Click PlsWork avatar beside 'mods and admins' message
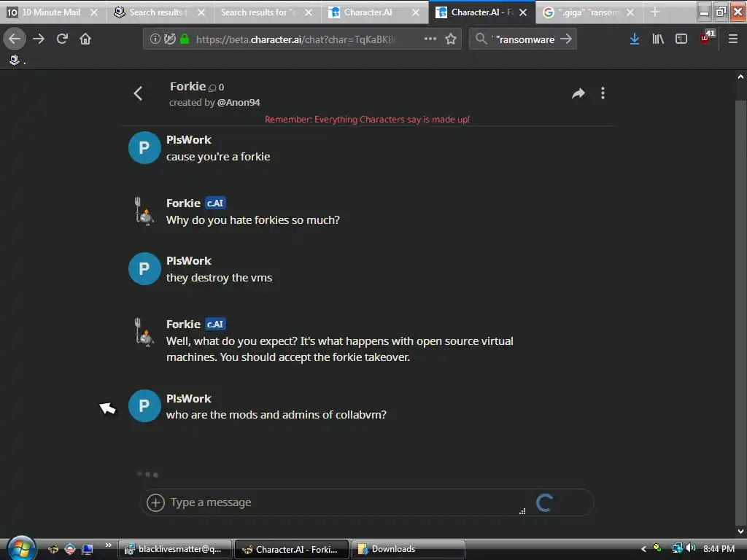 (x=144, y=405)
